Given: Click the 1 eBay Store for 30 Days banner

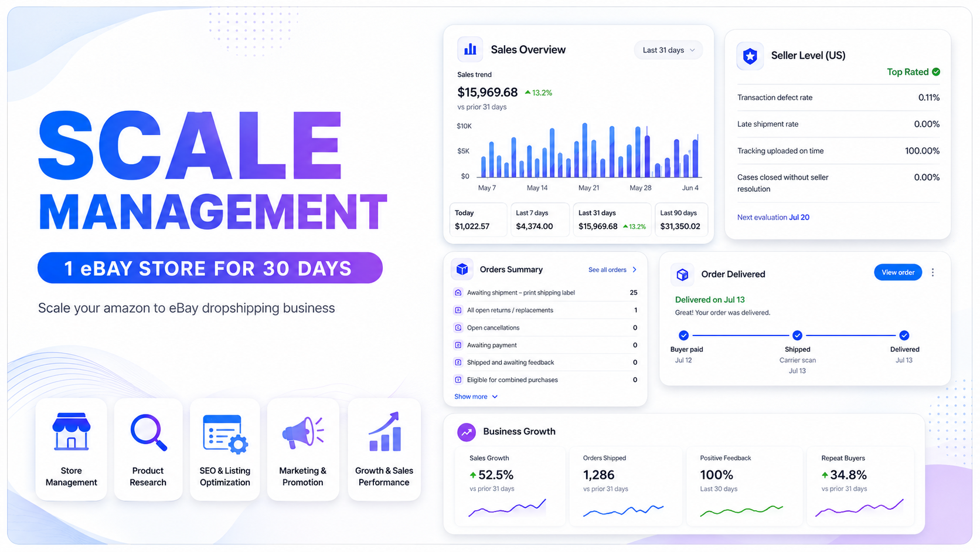Looking at the screenshot, I should [210, 268].
